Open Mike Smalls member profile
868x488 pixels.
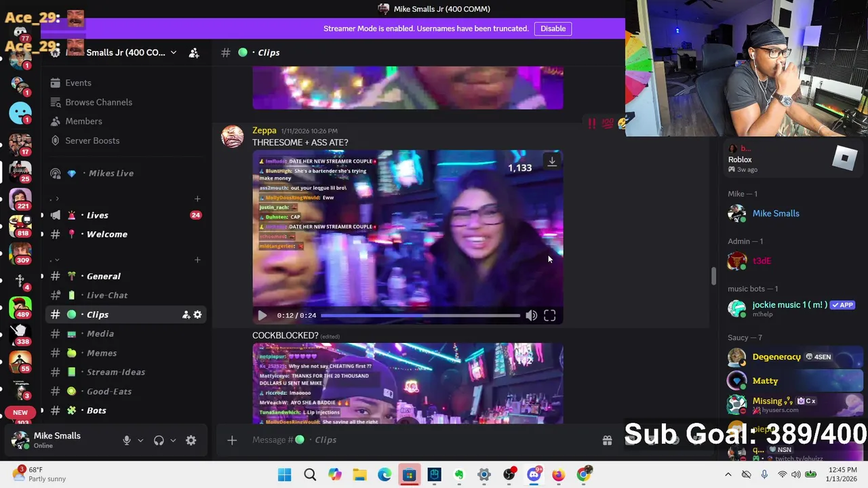tap(776, 213)
